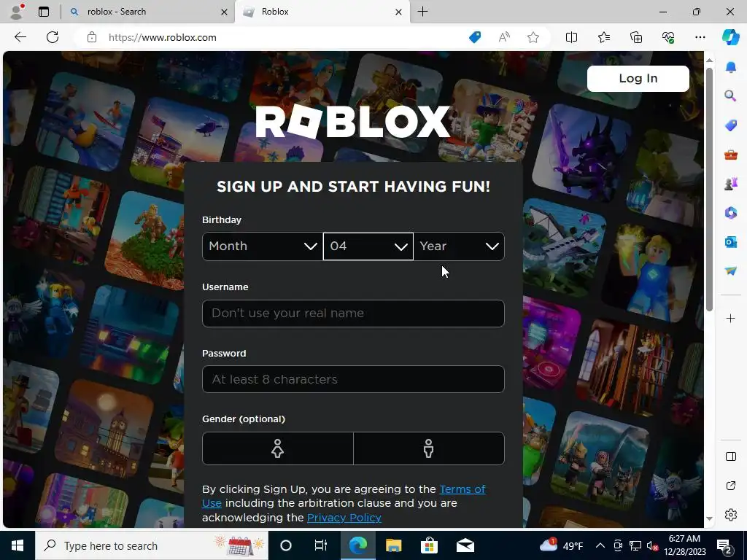Viewport: 747px width, 560px height.
Task: Open tab actions menu icon
Action: tap(43, 12)
